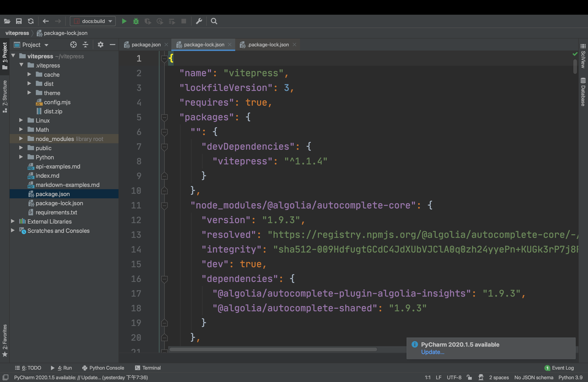Viewport: 588px width, 382px height.
Task: Click the read-only lock icon in status bar
Action: click(x=469, y=377)
